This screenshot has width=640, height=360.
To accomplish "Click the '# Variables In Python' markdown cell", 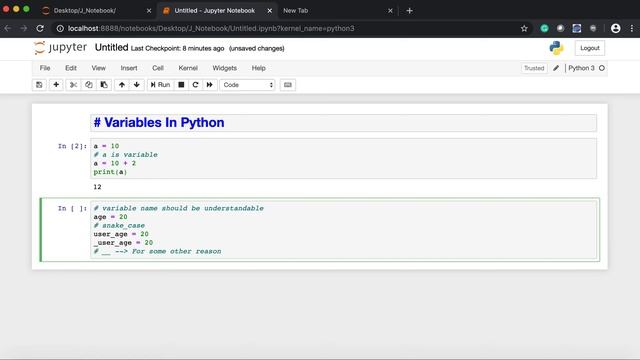I will 343,123.
